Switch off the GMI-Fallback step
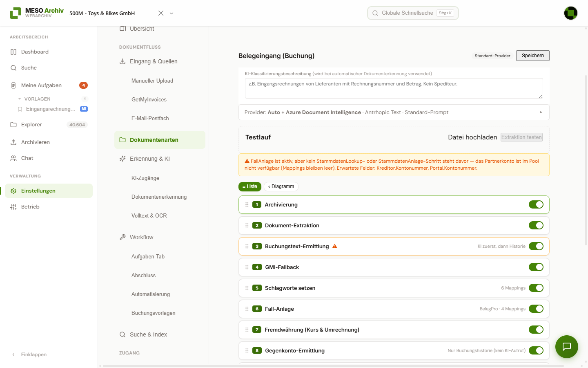588x368 pixels. 536,267
